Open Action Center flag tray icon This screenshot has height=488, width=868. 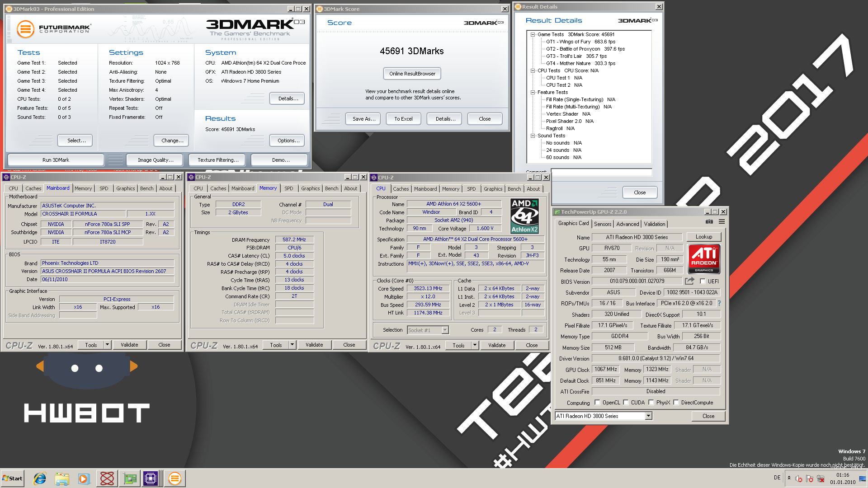tap(809, 479)
